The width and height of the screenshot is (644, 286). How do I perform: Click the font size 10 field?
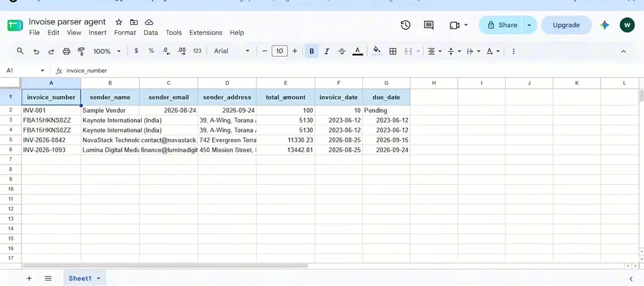tap(280, 51)
